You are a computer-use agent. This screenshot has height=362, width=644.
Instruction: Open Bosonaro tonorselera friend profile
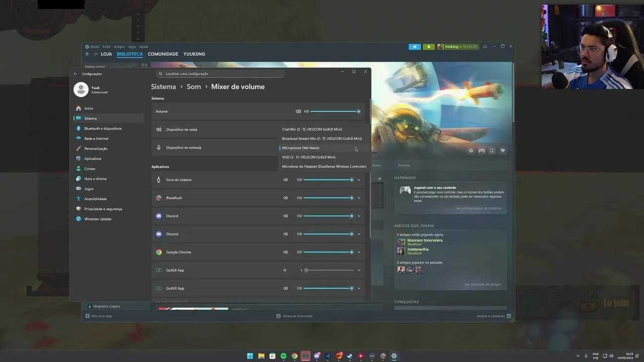(425, 240)
